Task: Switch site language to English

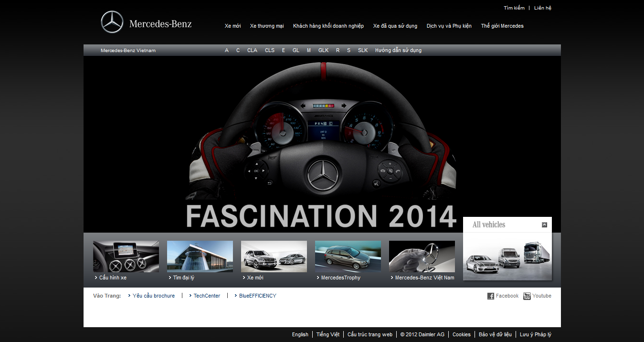Action: (x=300, y=335)
